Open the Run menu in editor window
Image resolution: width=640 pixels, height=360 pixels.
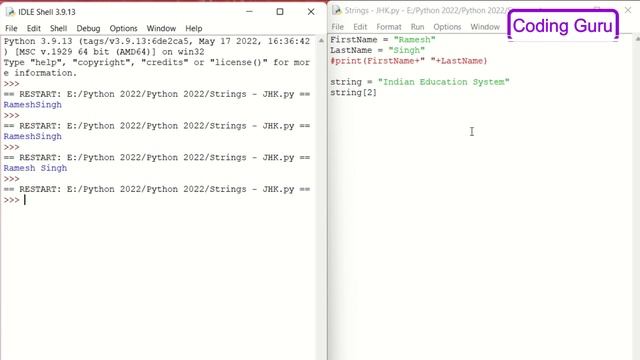click(x=417, y=27)
